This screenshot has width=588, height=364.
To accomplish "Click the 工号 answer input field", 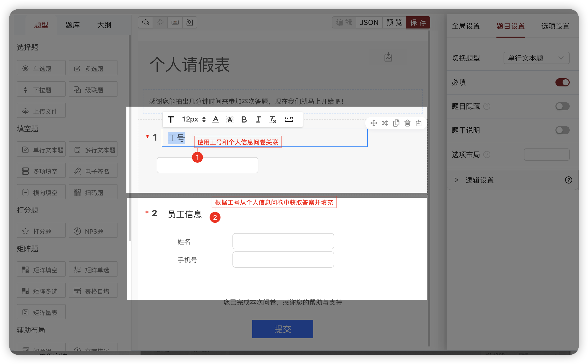I will pos(208,165).
